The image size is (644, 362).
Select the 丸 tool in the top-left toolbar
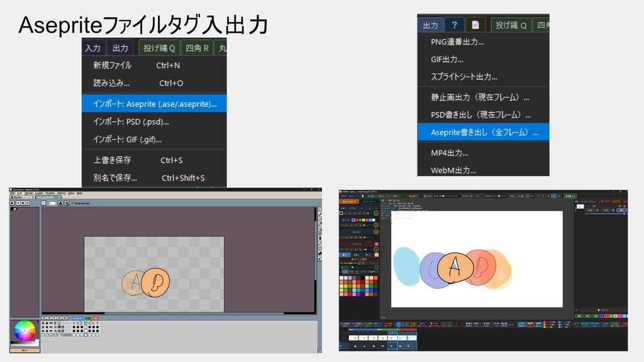(223, 47)
